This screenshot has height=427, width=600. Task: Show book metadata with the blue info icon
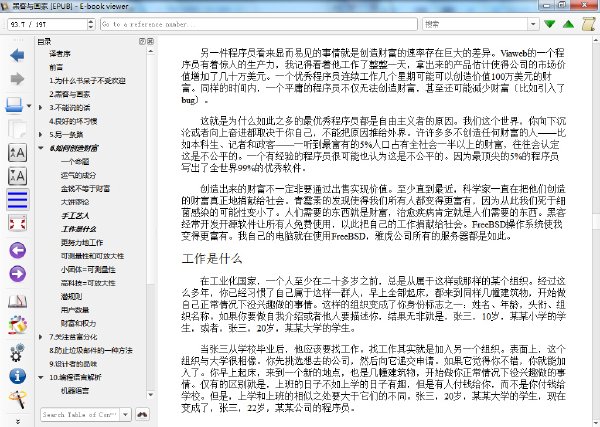17,376
